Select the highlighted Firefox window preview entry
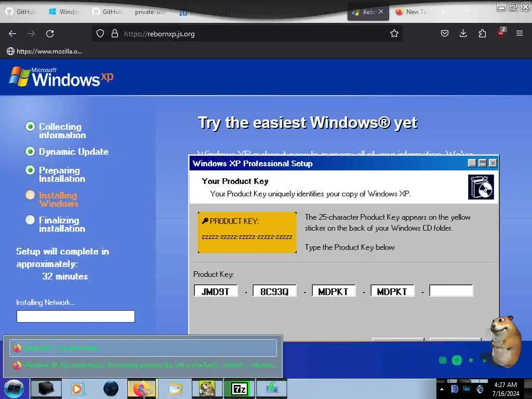This screenshot has height=399, width=532. pyautogui.click(x=143, y=348)
